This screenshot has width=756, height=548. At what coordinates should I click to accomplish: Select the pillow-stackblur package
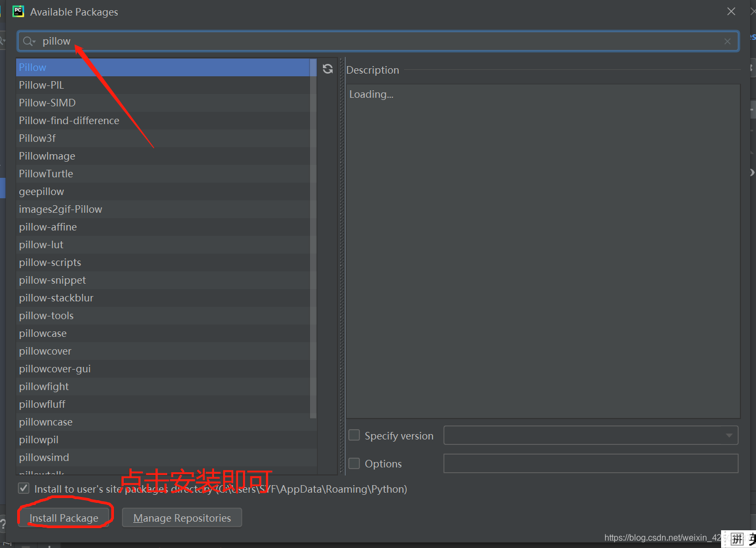click(x=163, y=298)
